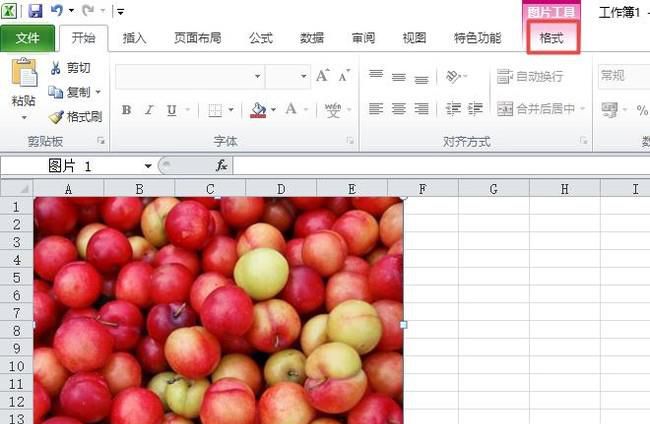Image resolution: width=650 pixels, height=424 pixels.
Task: Customize the Quick Access Toolbar dropdown
Action: point(121,12)
